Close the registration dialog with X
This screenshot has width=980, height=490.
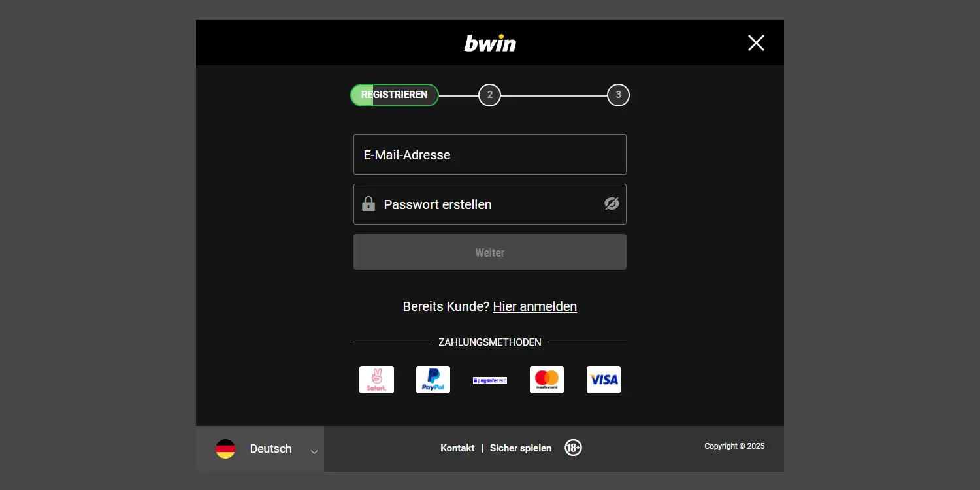[756, 43]
